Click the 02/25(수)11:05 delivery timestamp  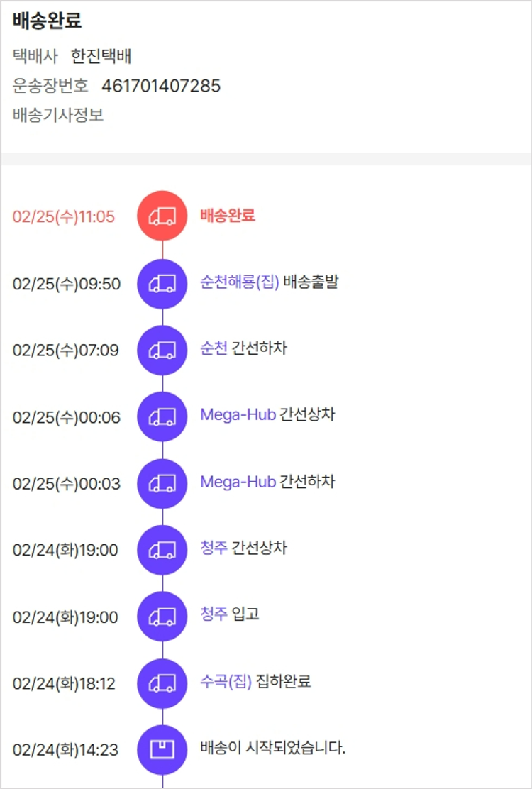tap(64, 217)
